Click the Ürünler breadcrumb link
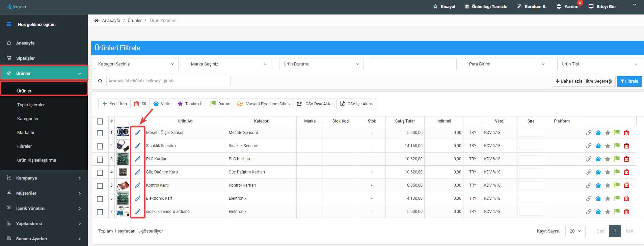 tap(135, 21)
